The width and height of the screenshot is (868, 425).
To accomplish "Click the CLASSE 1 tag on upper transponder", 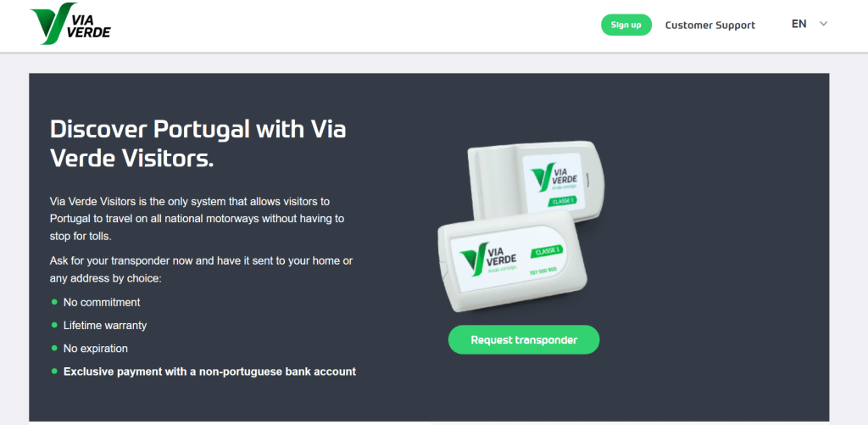I will pos(563,201).
